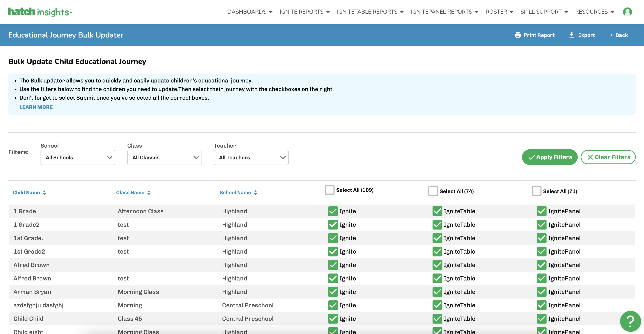This screenshot has width=644, height=334.
Task: Expand the All Teachers dropdown
Action: click(251, 157)
